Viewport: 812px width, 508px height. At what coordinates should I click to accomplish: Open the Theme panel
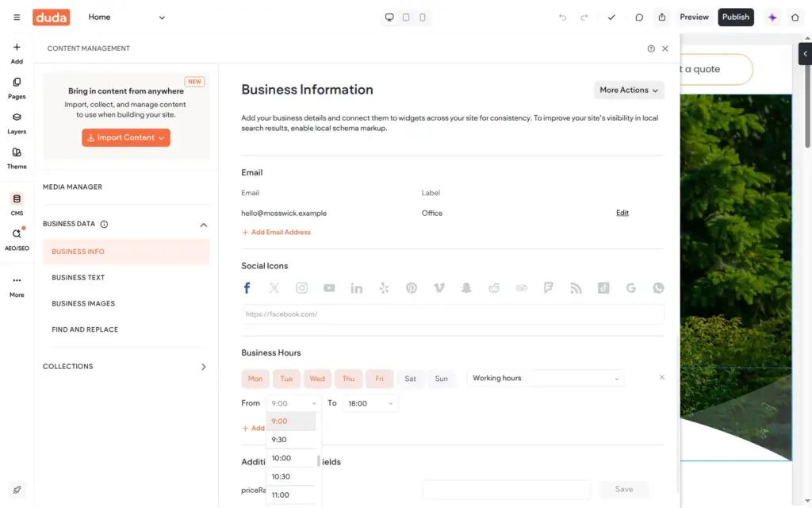[17, 158]
